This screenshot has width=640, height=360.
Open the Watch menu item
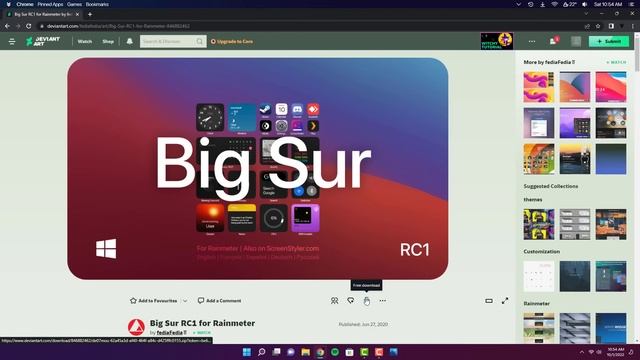tap(85, 41)
